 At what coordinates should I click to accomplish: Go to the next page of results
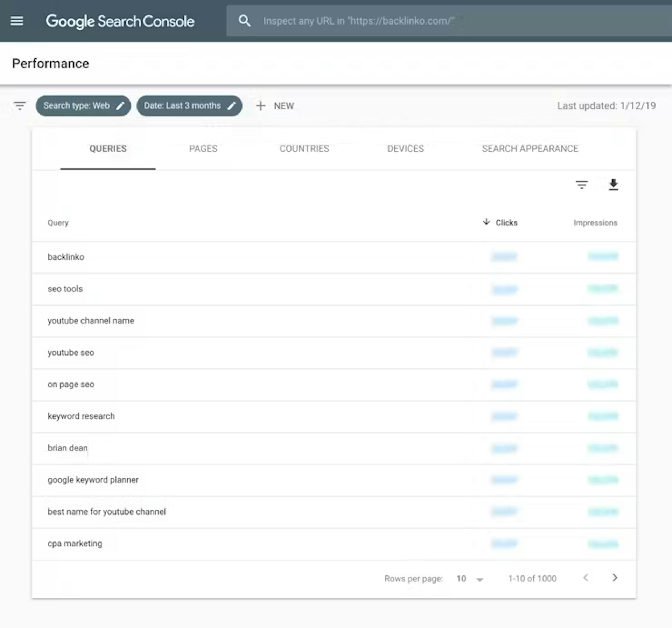point(615,578)
